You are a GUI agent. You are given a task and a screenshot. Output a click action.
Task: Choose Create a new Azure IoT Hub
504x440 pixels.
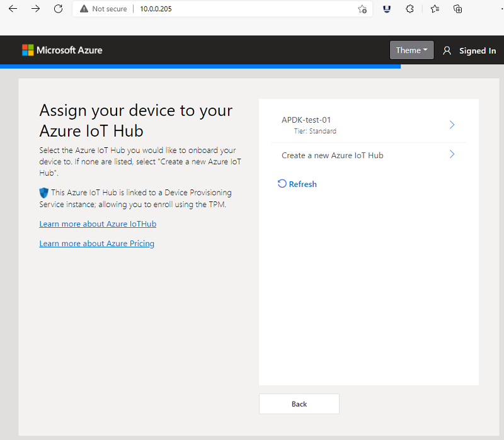(x=369, y=155)
